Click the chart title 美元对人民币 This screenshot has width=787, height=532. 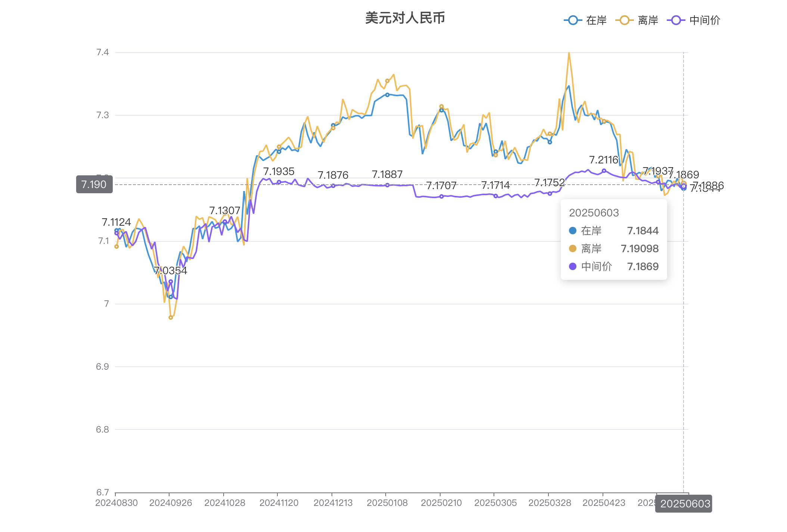tap(405, 18)
